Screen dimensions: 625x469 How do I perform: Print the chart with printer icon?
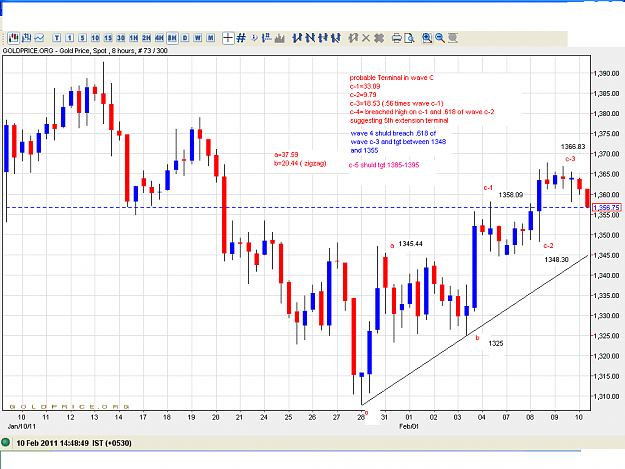pos(397,38)
